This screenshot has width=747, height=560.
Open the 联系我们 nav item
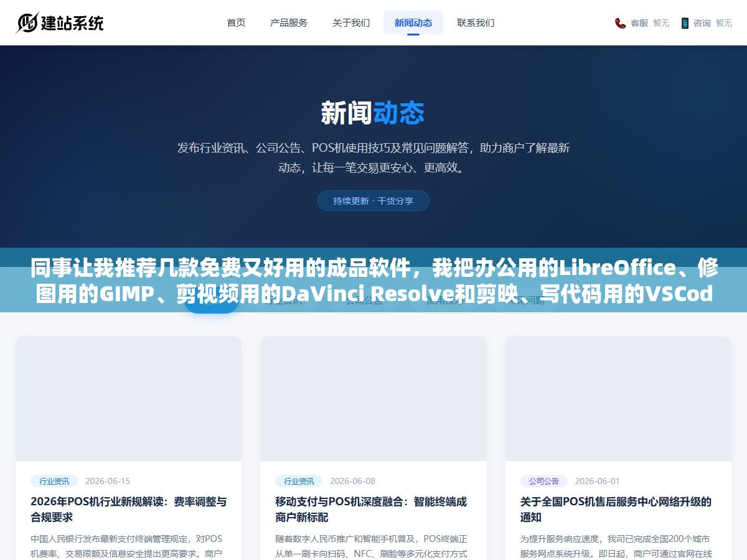point(476,22)
